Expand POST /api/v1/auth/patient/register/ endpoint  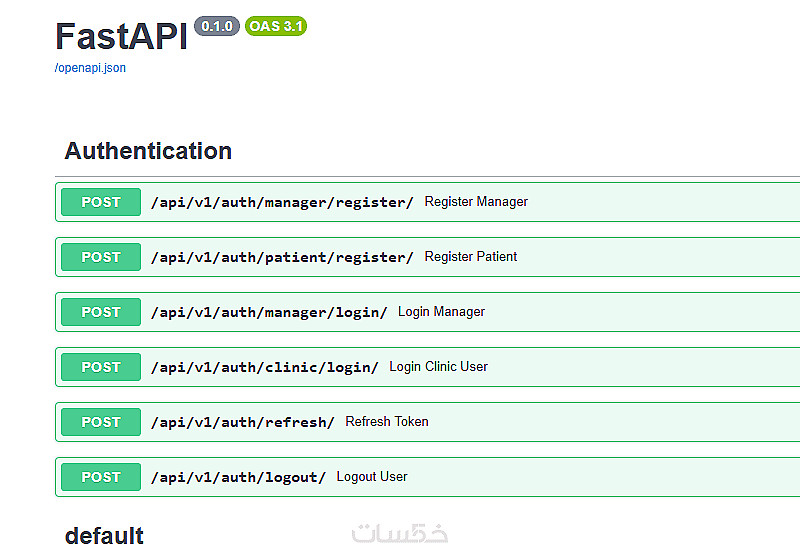click(x=428, y=257)
